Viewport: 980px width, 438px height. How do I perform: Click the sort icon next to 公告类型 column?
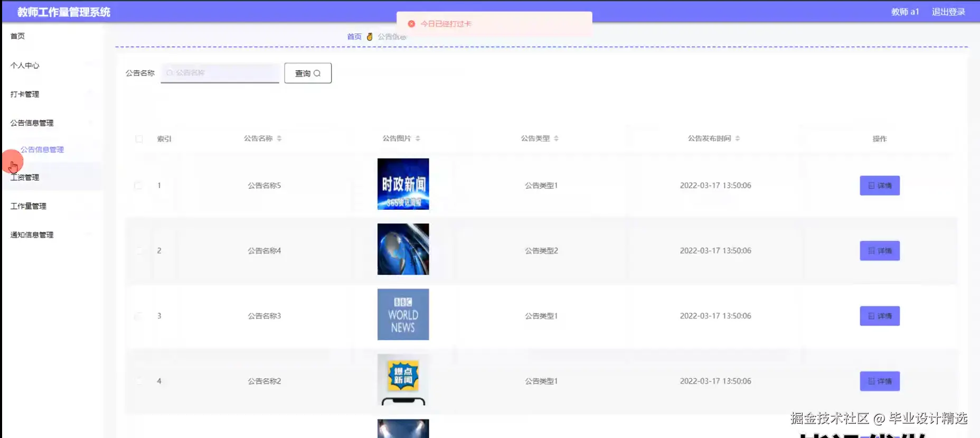(556, 138)
